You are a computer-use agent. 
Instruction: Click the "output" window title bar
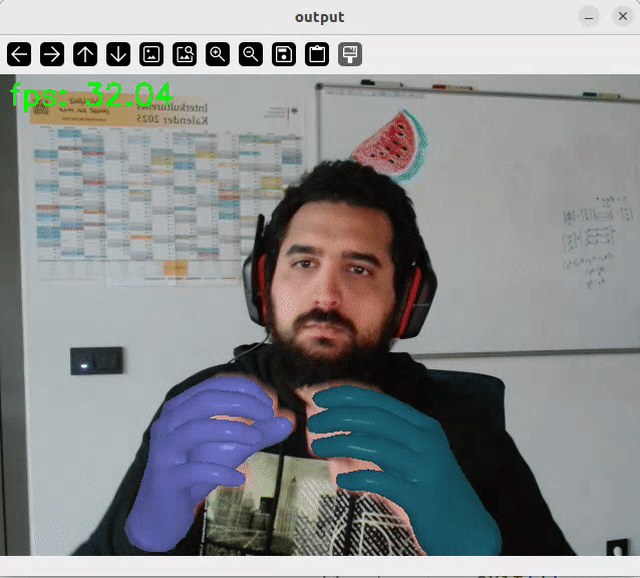[x=319, y=17]
